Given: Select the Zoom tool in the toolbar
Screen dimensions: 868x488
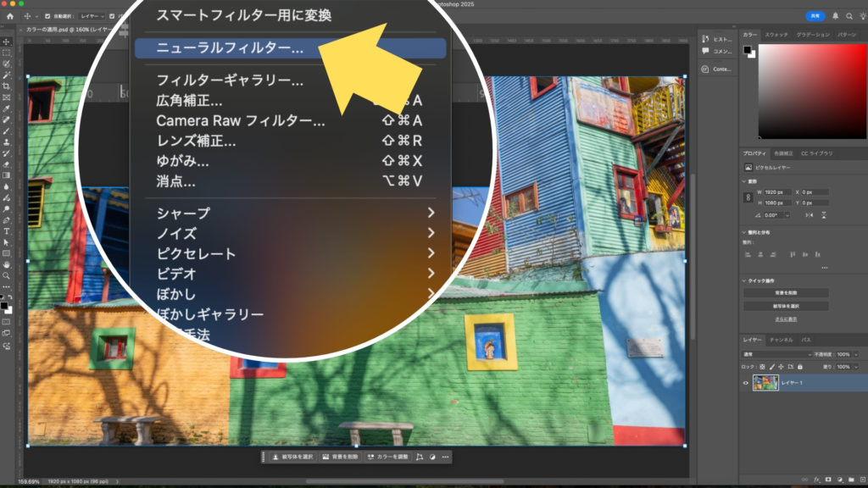Looking at the screenshot, I should 6,275.
